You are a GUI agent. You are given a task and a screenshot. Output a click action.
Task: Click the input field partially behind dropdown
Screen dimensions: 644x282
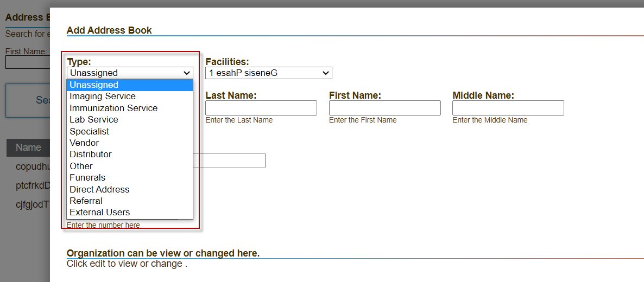[229, 161]
